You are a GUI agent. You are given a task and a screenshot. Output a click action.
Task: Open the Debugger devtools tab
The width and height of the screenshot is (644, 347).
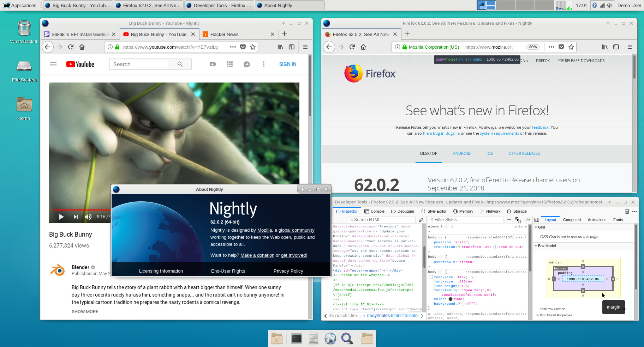click(403, 211)
